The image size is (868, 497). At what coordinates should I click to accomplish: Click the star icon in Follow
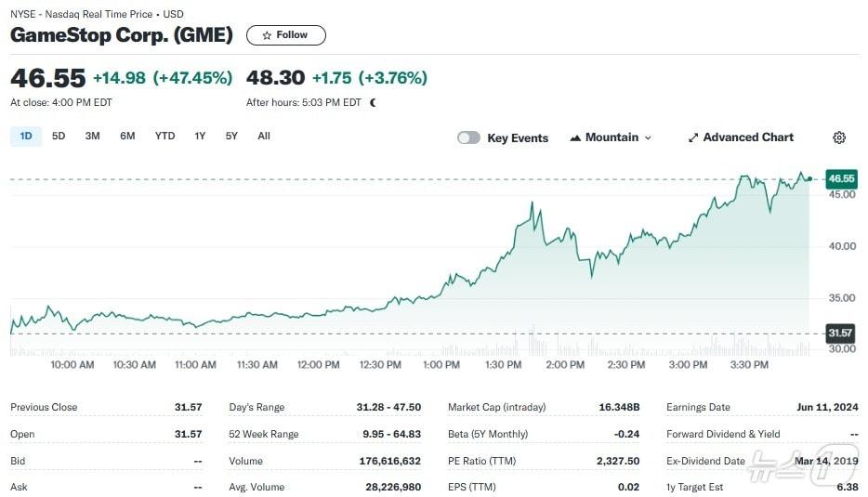point(267,35)
